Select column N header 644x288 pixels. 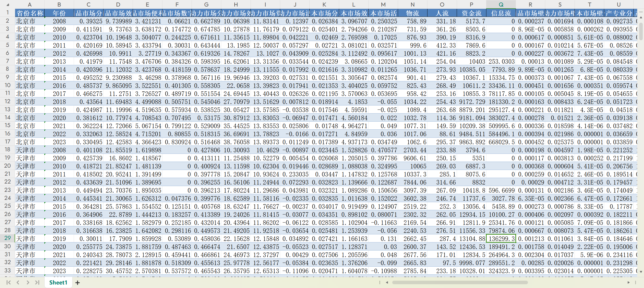pos(412,5)
